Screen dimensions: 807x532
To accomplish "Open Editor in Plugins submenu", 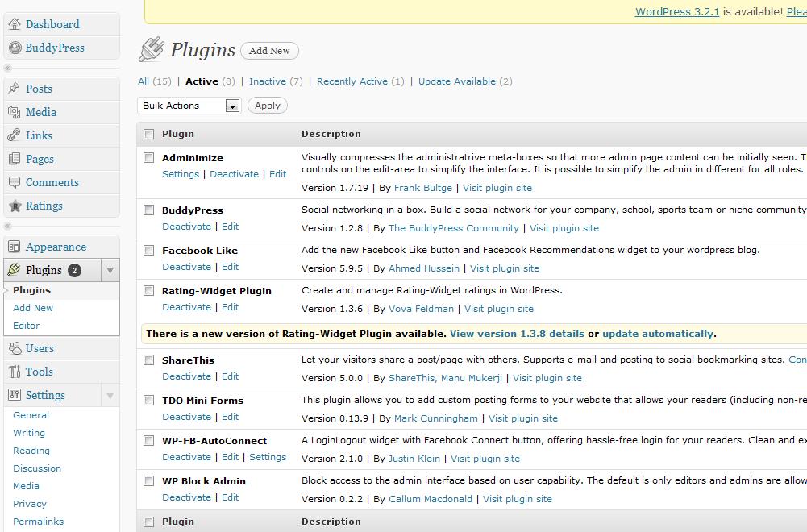I will pyautogui.click(x=27, y=326).
